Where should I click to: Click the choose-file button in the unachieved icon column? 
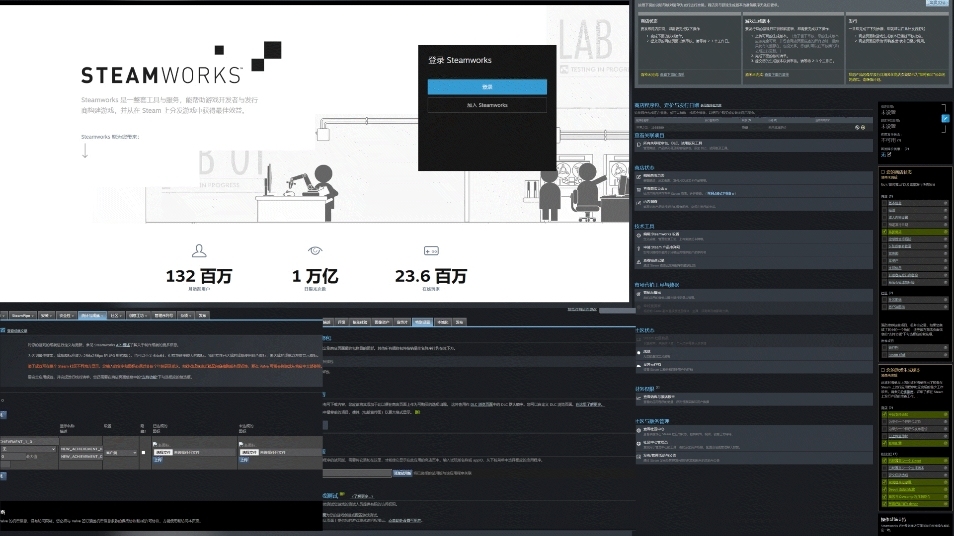tap(249, 453)
